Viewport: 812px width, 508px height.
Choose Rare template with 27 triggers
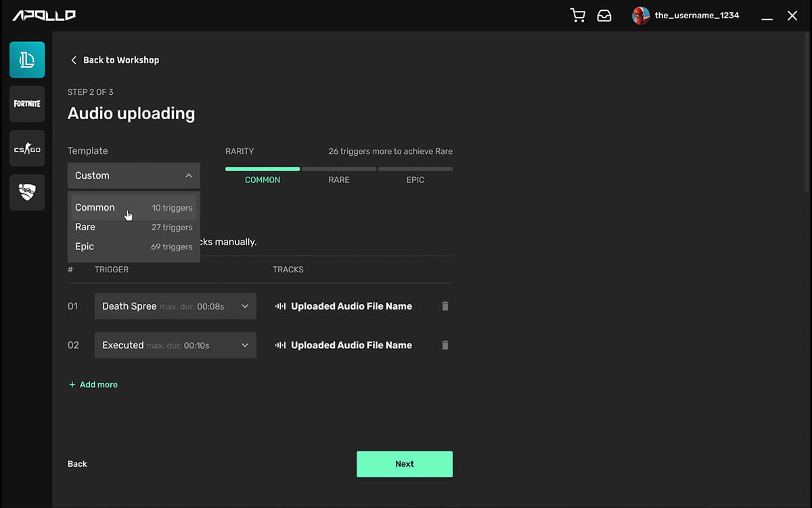point(133,228)
